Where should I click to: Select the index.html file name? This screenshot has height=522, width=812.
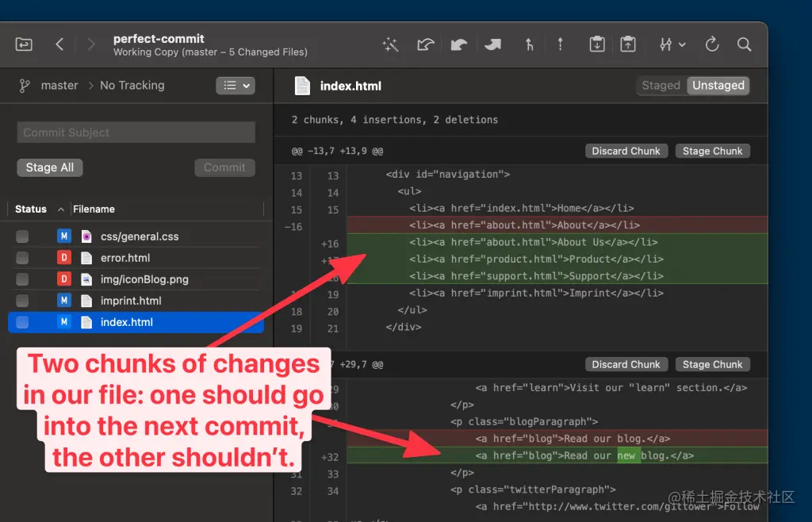[x=127, y=322]
